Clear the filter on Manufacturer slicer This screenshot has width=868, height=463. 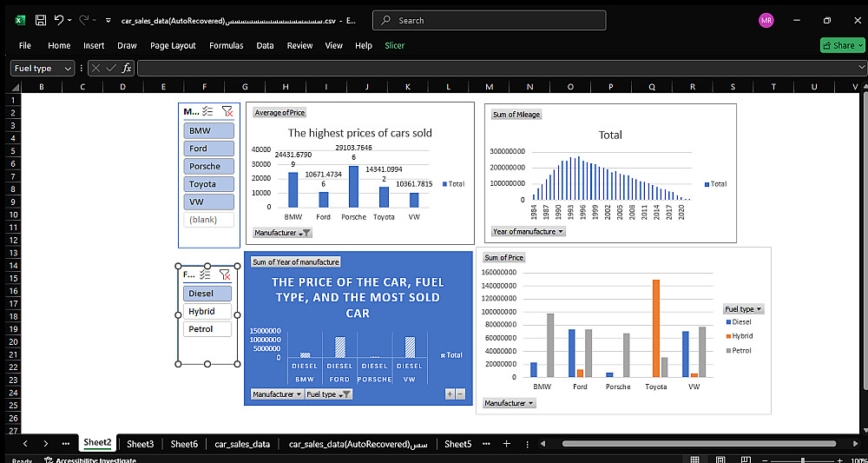click(x=227, y=111)
